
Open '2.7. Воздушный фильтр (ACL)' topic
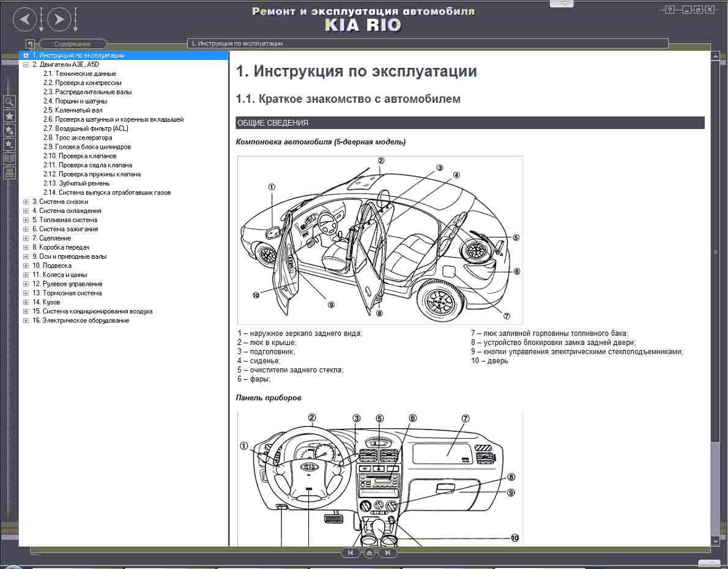[86, 128]
